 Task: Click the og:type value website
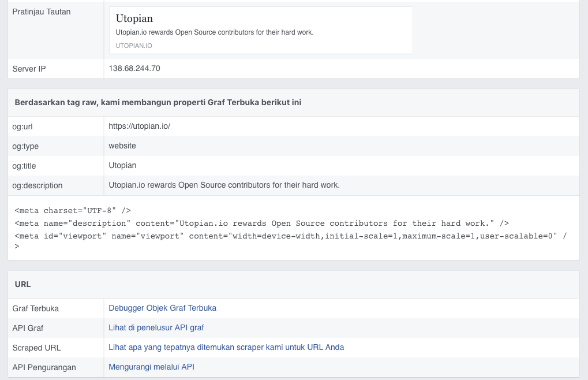pyautogui.click(x=122, y=146)
